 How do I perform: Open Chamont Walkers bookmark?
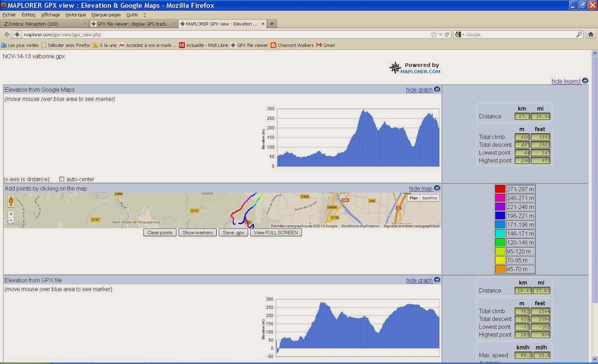pos(292,45)
